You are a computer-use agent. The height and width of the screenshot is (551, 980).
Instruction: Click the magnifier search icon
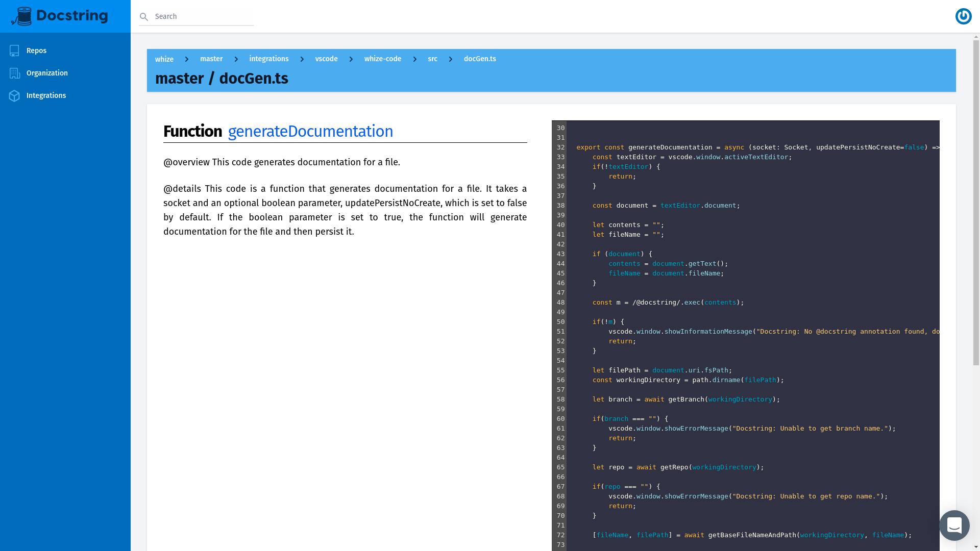click(x=144, y=17)
